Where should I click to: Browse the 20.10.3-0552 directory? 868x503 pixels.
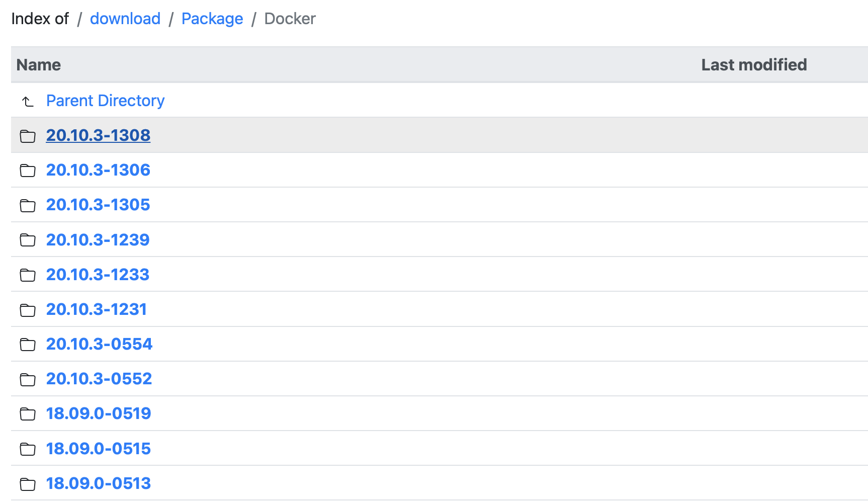click(99, 379)
